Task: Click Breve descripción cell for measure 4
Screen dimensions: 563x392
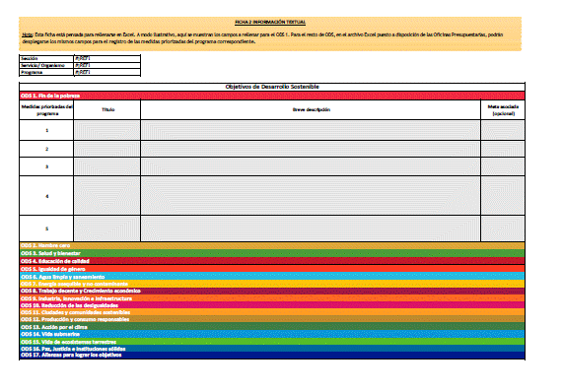Action: tap(311, 196)
